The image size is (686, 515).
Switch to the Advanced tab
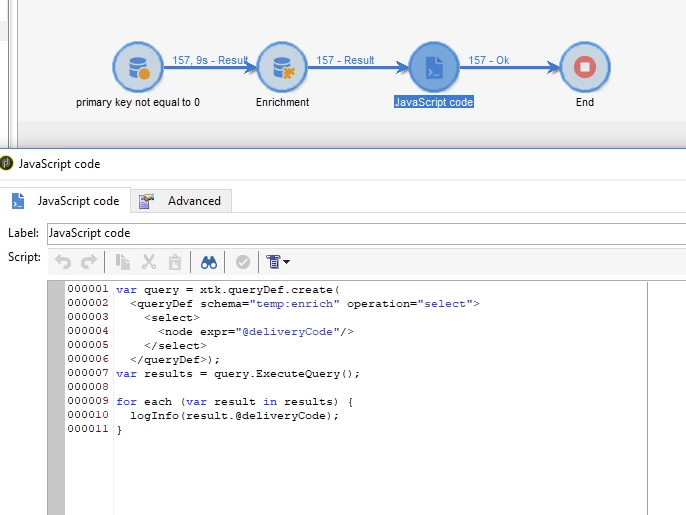click(x=181, y=201)
